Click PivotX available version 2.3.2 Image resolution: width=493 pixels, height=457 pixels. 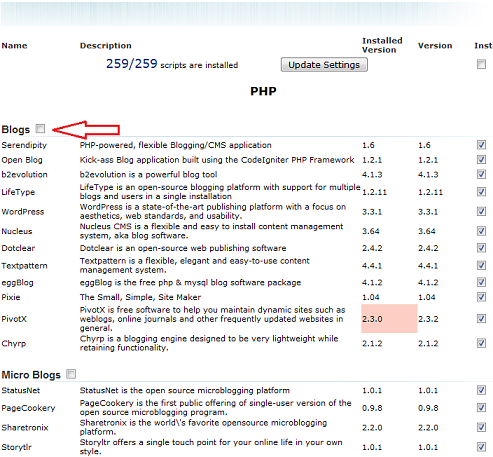pyautogui.click(x=428, y=319)
